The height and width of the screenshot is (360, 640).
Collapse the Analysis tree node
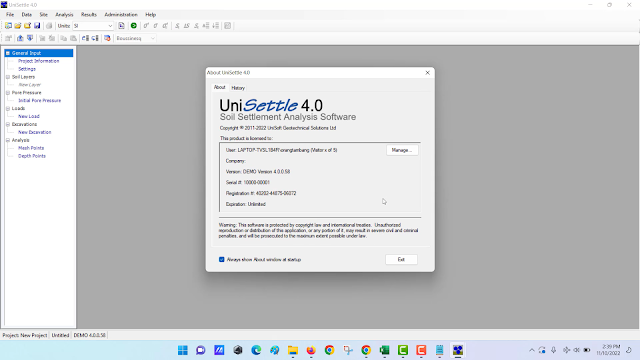8,140
